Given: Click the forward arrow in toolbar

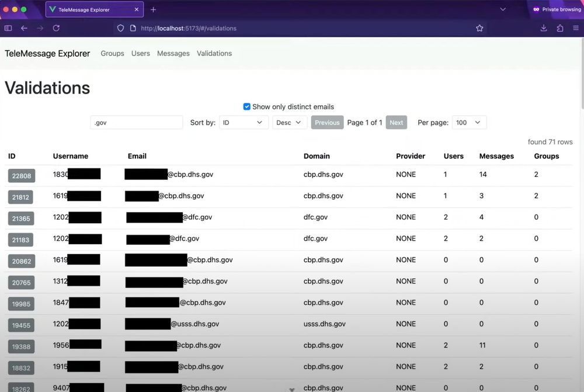Looking at the screenshot, I should (x=40, y=28).
